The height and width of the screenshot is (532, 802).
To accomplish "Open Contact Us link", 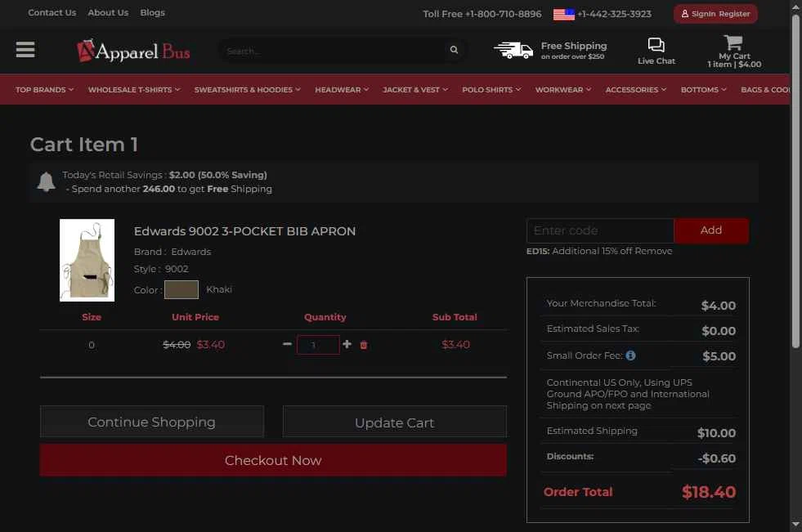I will click(x=52, y=12).
